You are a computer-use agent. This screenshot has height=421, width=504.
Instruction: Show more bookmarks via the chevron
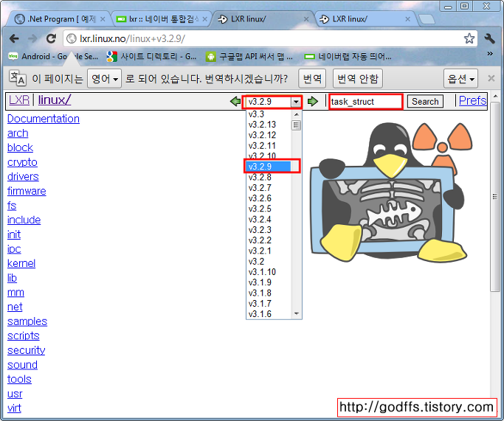[x=490, y=54]
